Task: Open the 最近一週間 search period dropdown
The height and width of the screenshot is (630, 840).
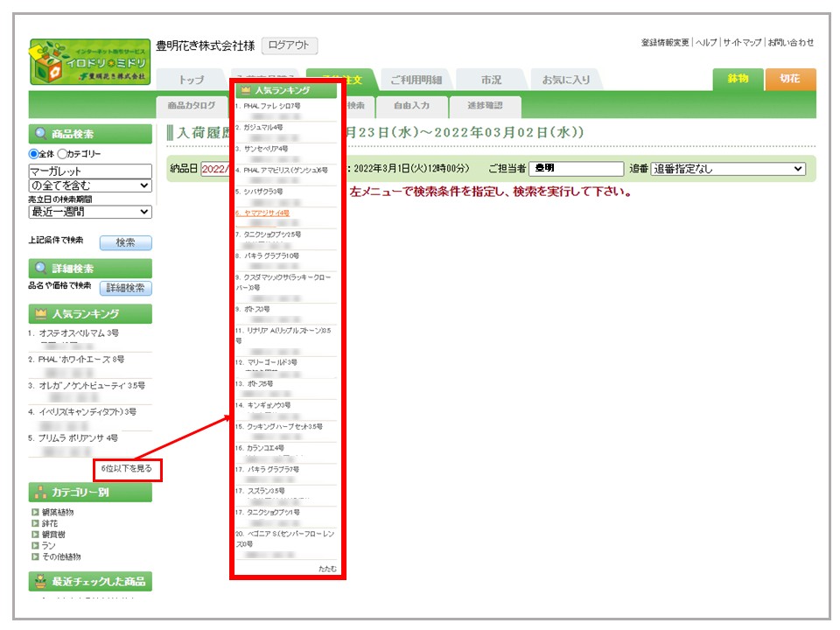Action: coord(90,212)
